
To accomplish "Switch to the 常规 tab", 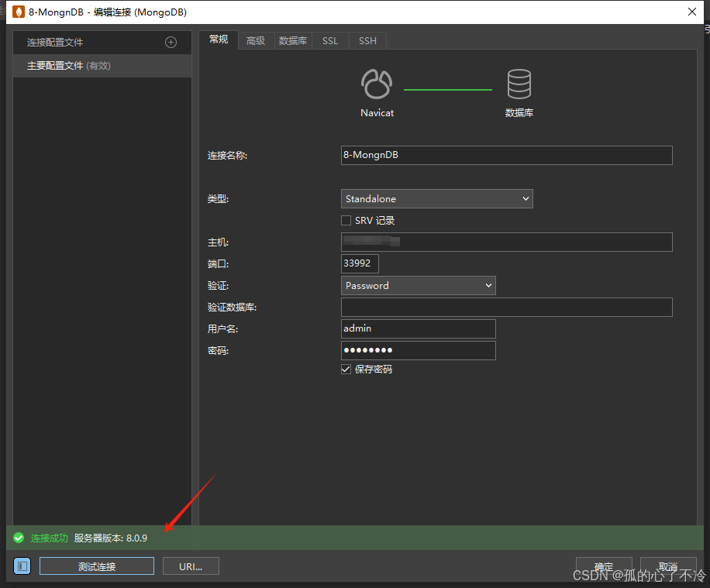I will [219, 40].
